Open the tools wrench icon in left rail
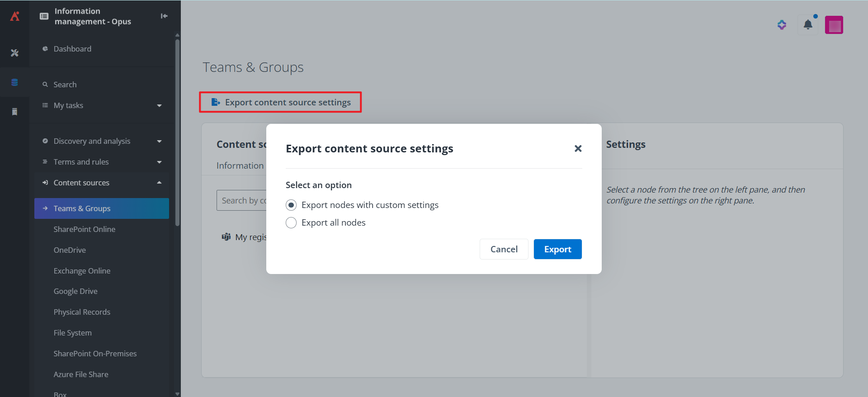The image size is (868, 397). coord(14,53)
